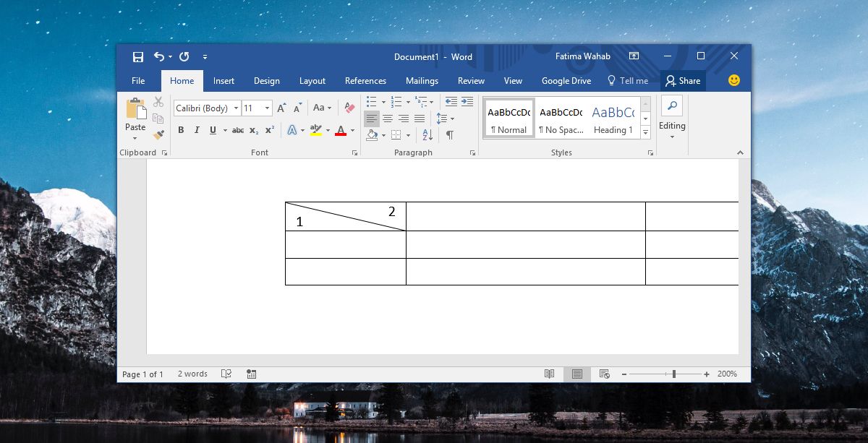Select the Format Painter
Image resolution: width=868 pixels, height=443 pixels.
coord(158,134)
